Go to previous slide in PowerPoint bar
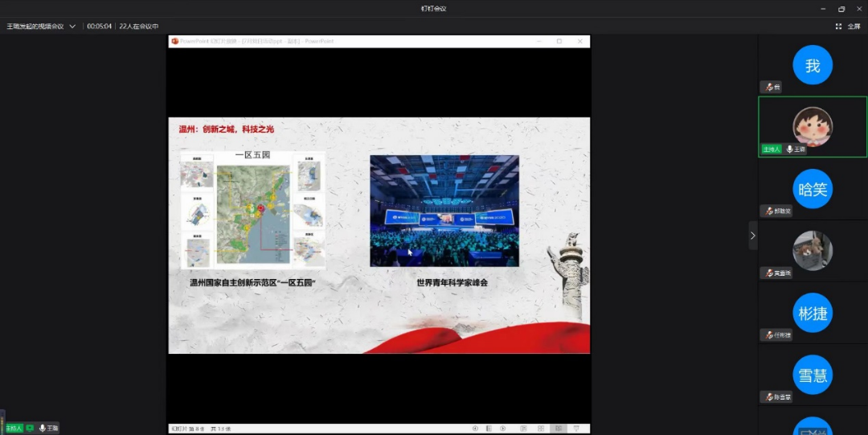This screenshot has height=435, width=868. click(475, 429)
